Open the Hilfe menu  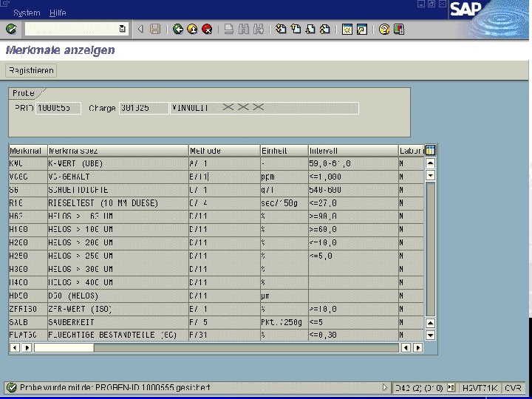click(x=58, y=13)
